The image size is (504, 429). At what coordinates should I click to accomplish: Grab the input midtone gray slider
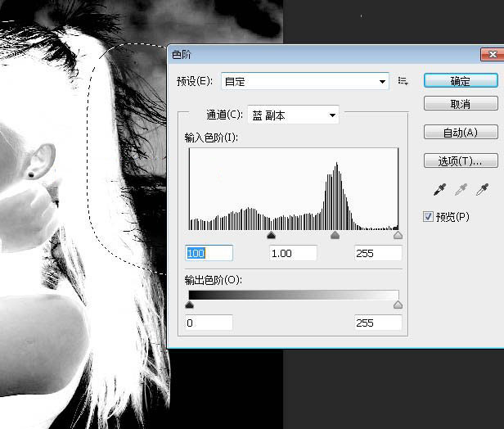click(x=335, y=235)
